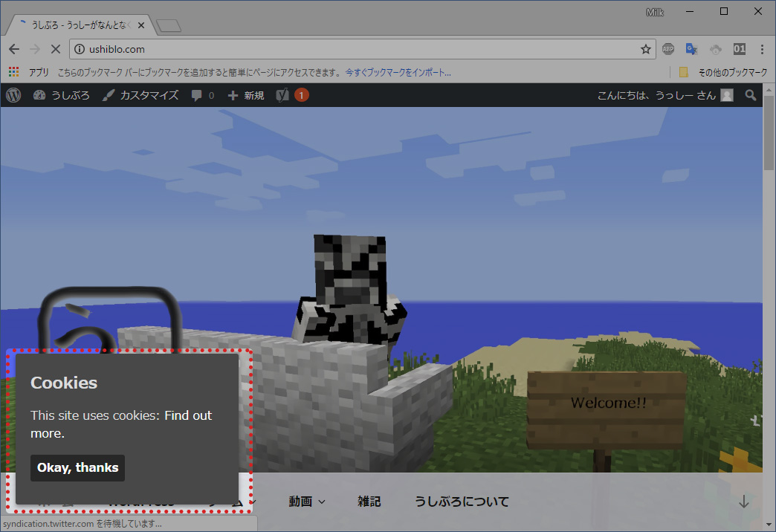Click the ushiblo.com address bar
The width and height of the screenshot is (776, 532).
[x=361, y=49]
